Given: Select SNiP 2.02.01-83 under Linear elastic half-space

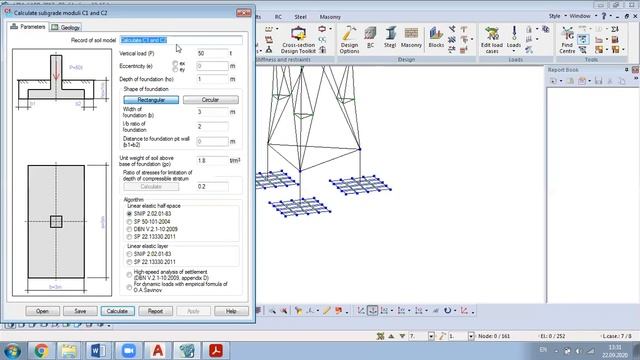Looking at the screenshot, I should point(129,213).
